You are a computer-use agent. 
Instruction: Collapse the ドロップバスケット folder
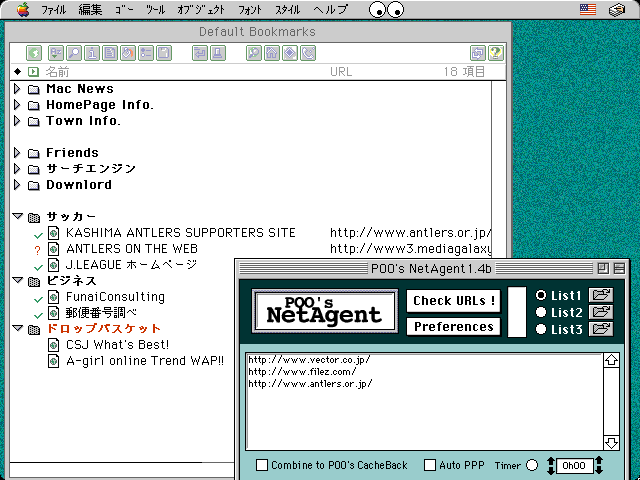click(18, 328)
